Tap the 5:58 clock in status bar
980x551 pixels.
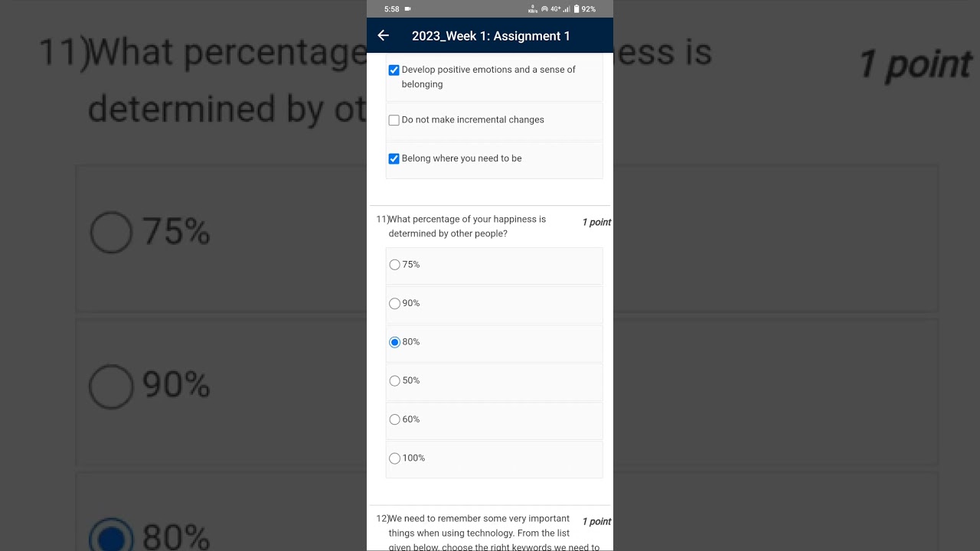pos(392,9)
